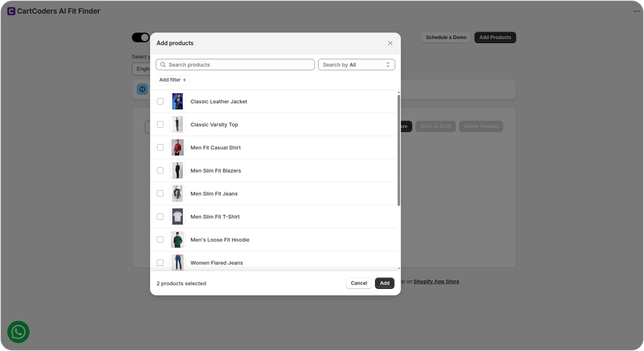Click the Classic Leather Jacket thumbnail
The height and width of the screenshot is (351, 644).
(x=177, y=101)
